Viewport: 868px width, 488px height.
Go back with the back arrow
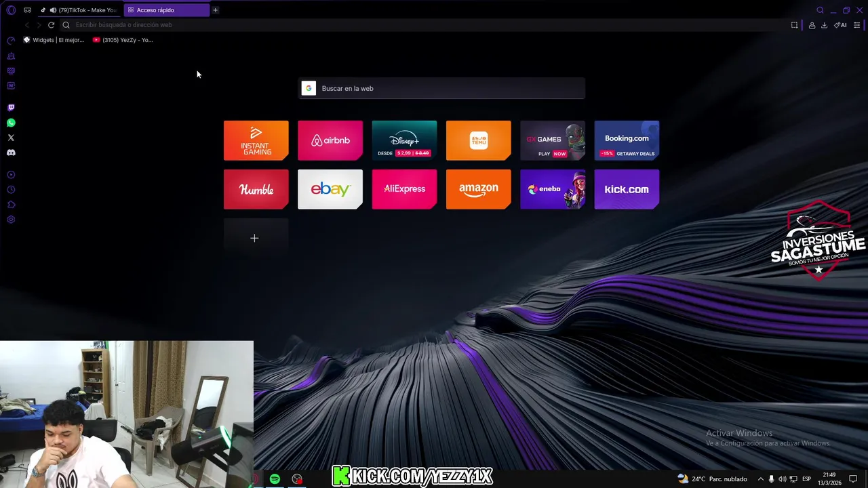click(x=26, y=25)
